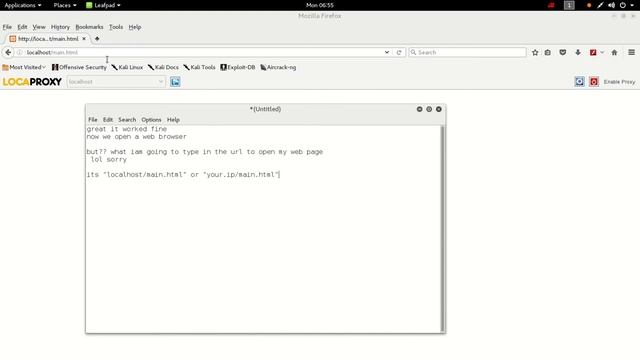The image size is (640, 360).
Task: Close the Leafpad window
Action: coord(439,109)
